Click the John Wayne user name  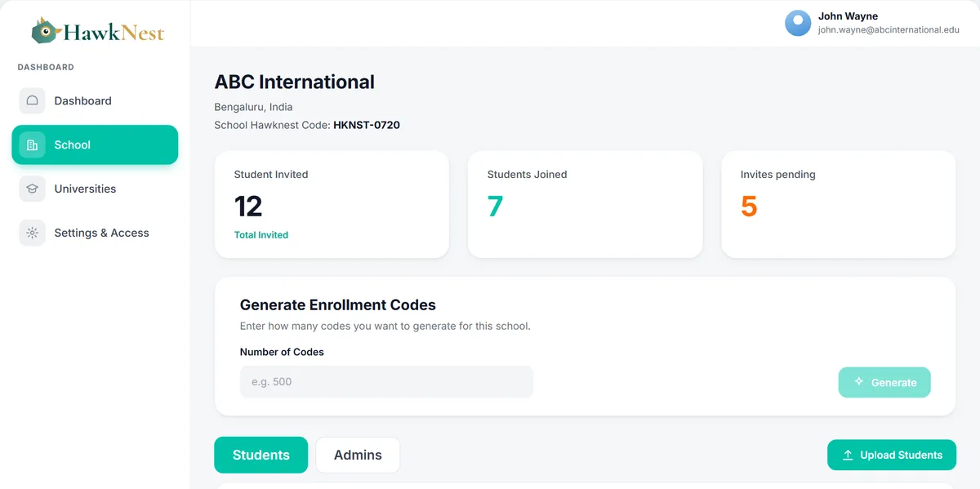(848, 16)
